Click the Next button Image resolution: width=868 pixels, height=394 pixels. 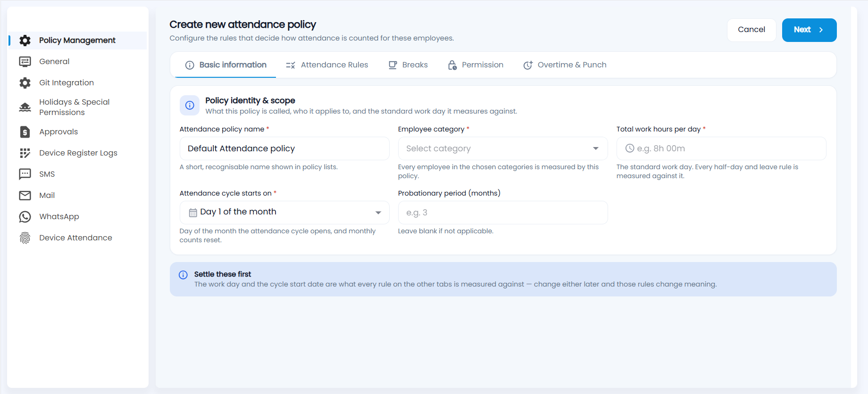810,30
